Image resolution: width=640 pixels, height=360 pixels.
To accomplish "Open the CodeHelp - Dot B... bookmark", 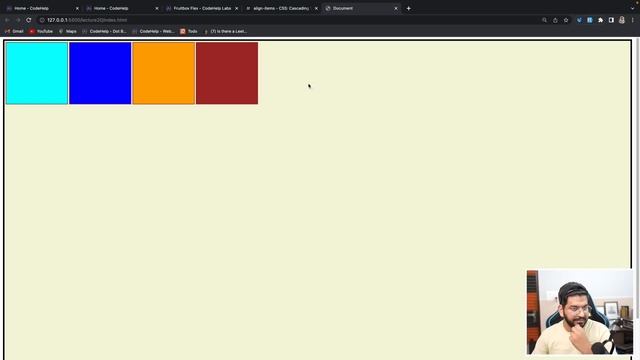I will pyautogui.click(x=104, y=31).
